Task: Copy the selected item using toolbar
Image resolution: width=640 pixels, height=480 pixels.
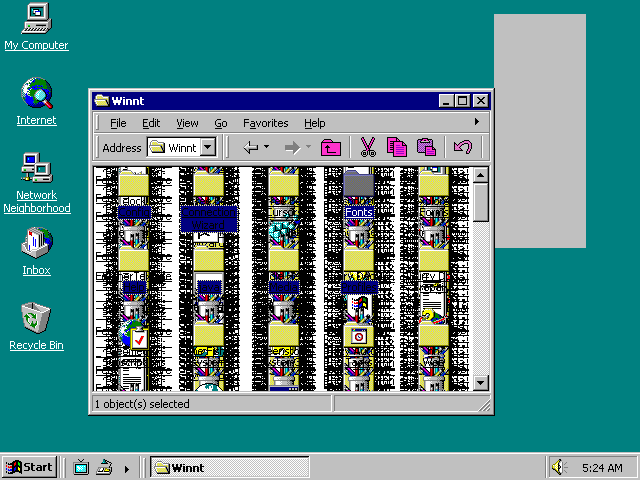Action: pyautogui.click(x=397, y=147)
